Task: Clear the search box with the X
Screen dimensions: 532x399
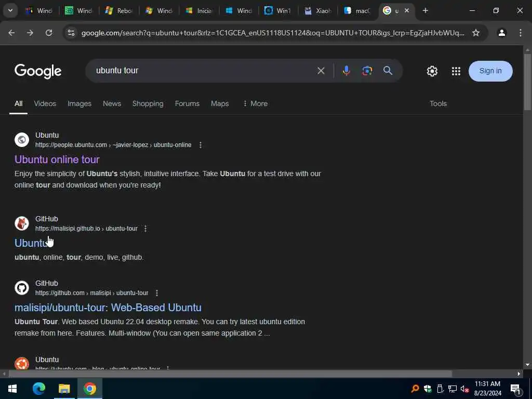Action: pyautogui.click(x=321, y=71)
